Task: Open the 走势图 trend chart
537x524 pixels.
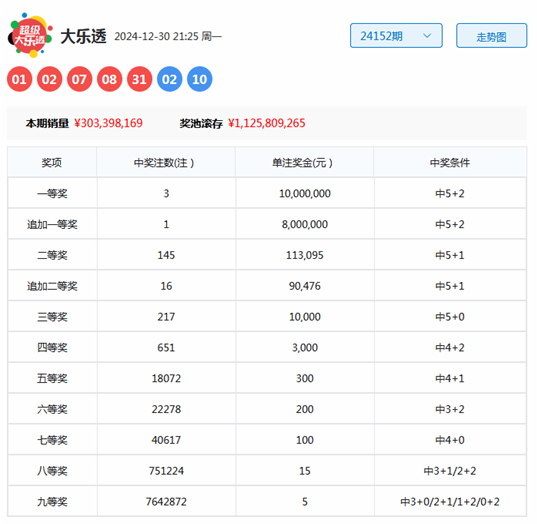Action: pos(491,36)
